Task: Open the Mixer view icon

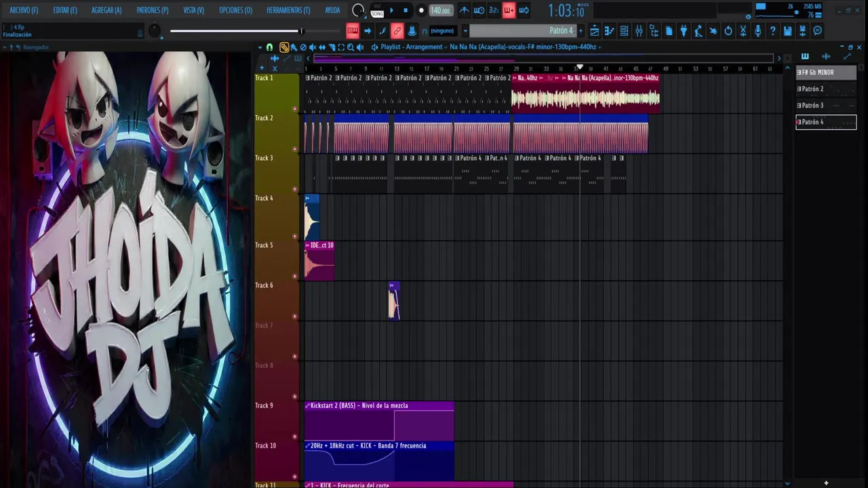Action: coord(639,30)
